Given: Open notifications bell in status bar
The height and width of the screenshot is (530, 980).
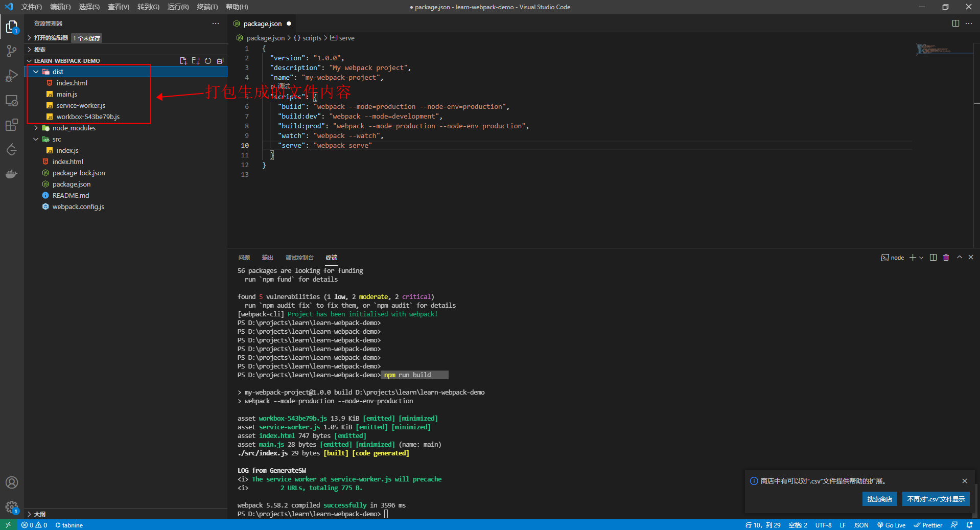Looking at the screenshot, I should click(969, 525).
